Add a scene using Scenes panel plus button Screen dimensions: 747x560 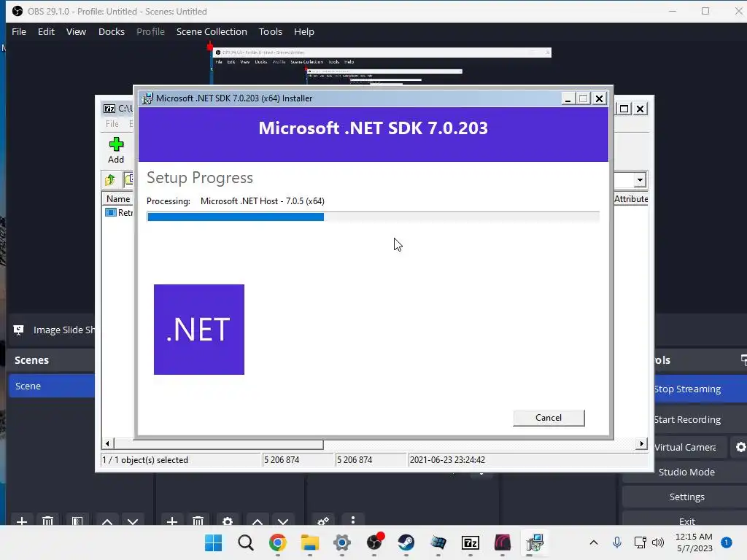coord(21,521)
